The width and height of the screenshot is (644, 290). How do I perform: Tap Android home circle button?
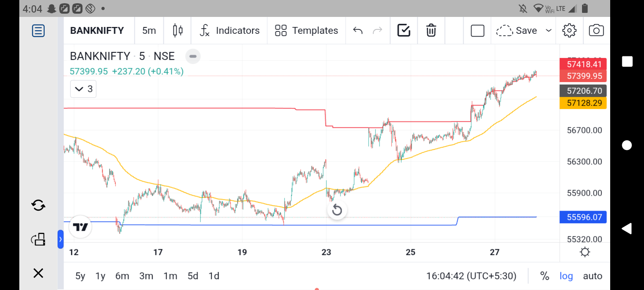pyautogui.click(x=627, y=145)
